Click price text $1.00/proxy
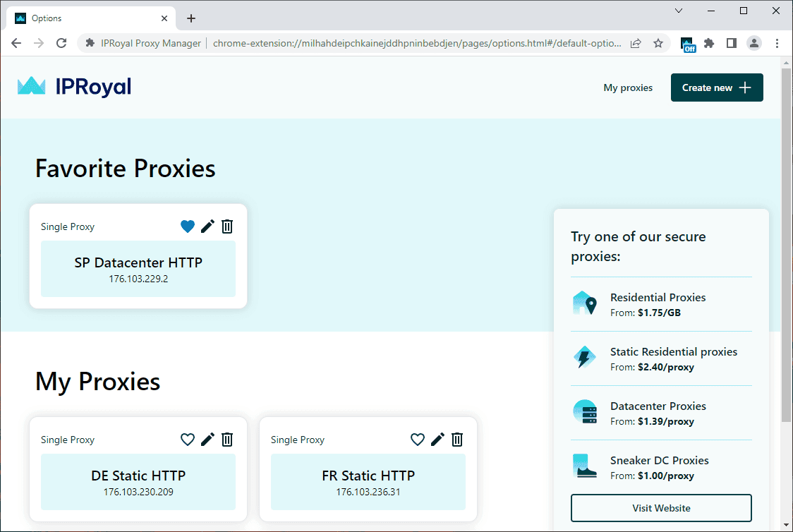The height and width of the screenshot is (532, 793). 665,476
